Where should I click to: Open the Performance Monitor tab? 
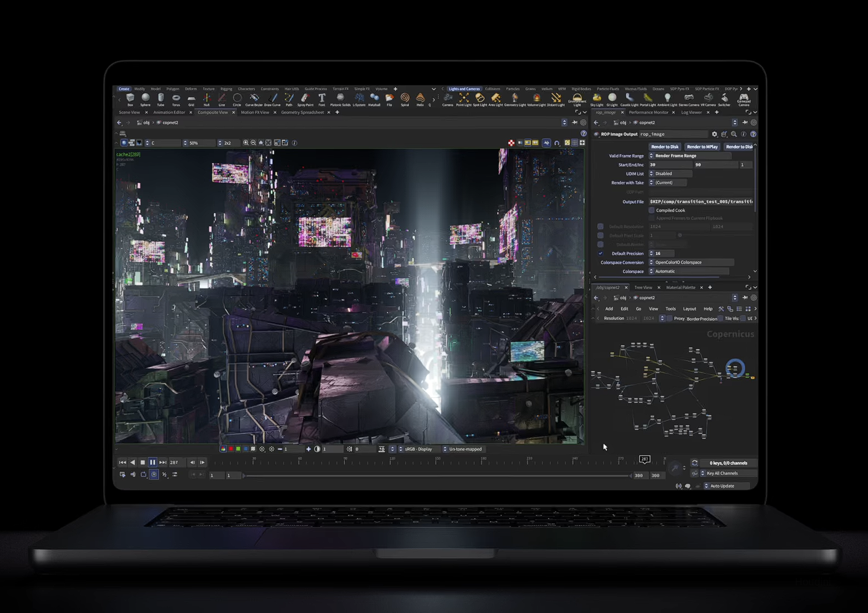(x=649, y=112)
